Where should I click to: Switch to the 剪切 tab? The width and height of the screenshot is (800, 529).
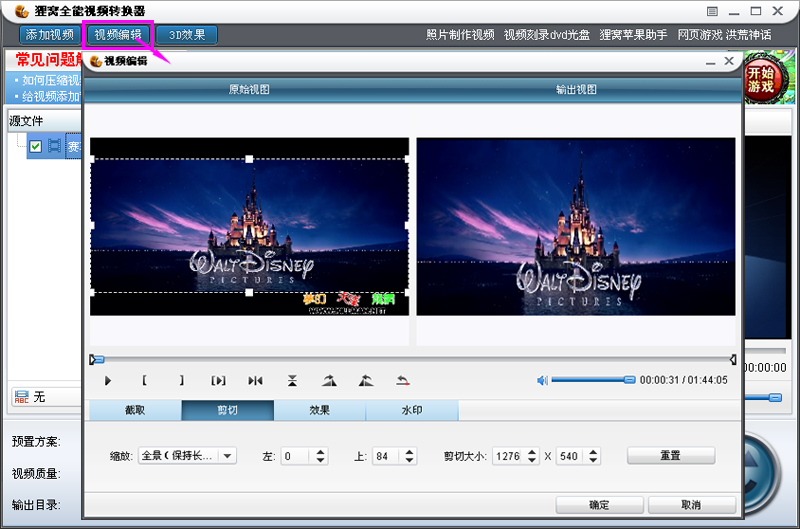(228, 410)
